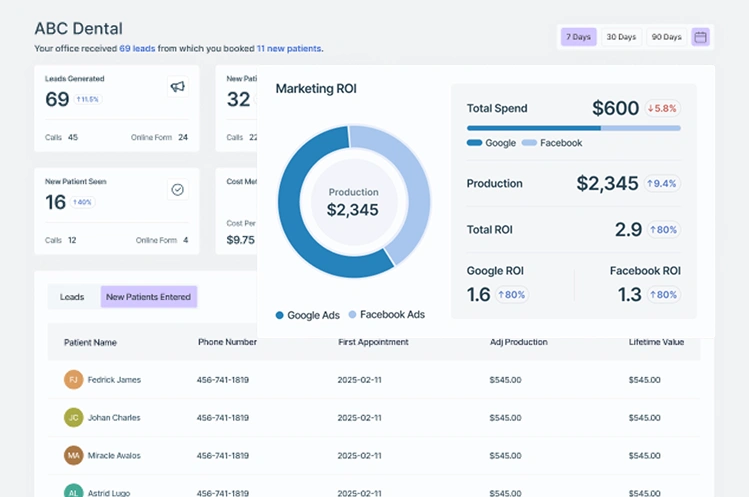
Task: Click the Total ROI 80% badge
Action: click(x=662, y=230)
